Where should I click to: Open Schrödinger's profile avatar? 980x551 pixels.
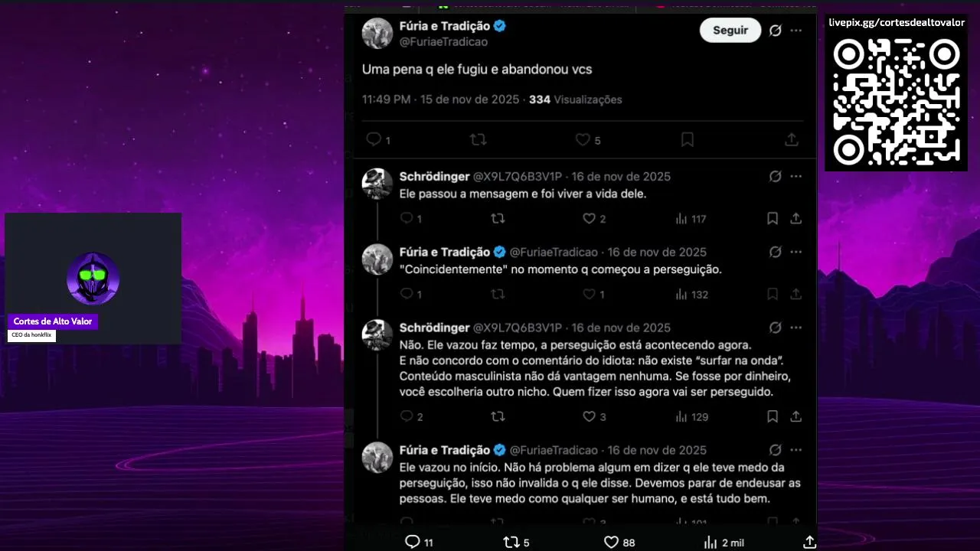click(x=377, y=184)
